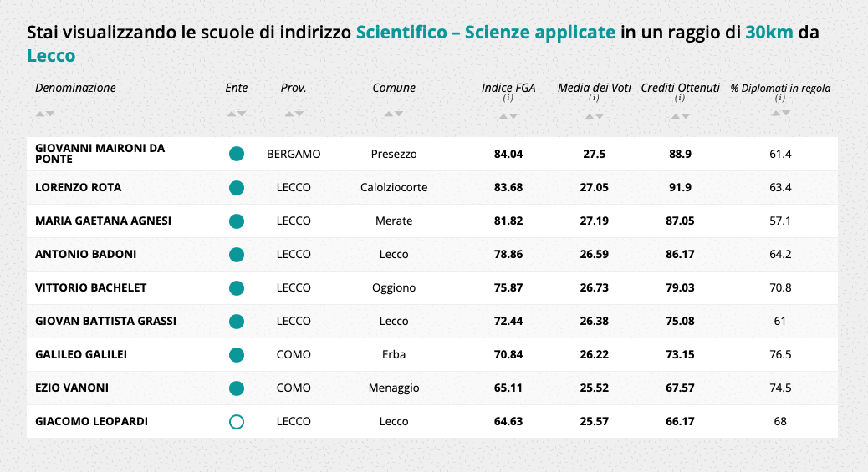Viewport: 868px width, 472px height.
Task: Click the Vittorio Bachelet row's Oggiono cell
Action: coord(393,287)
